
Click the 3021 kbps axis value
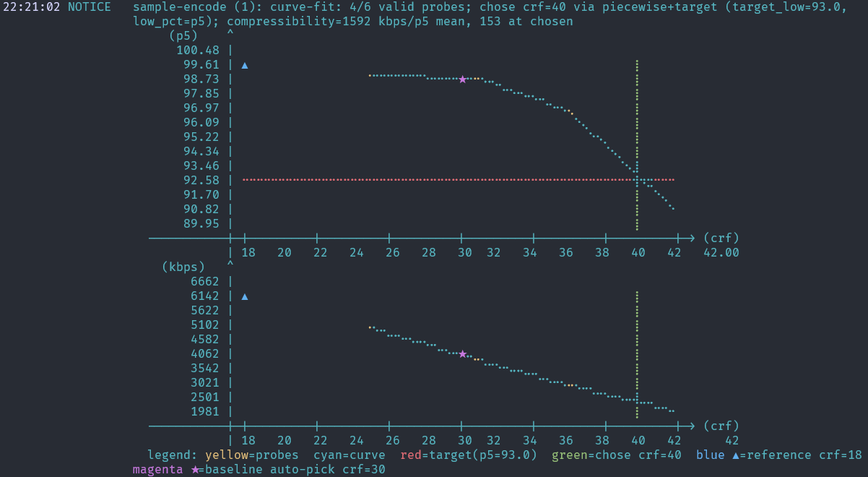pyautogui.click(x=205, y=383)
